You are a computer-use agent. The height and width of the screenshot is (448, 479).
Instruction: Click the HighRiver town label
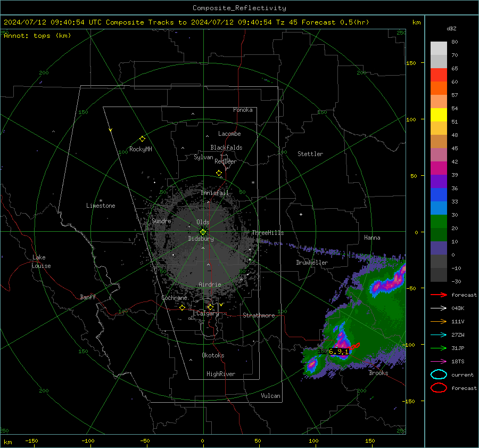[221, 374]
